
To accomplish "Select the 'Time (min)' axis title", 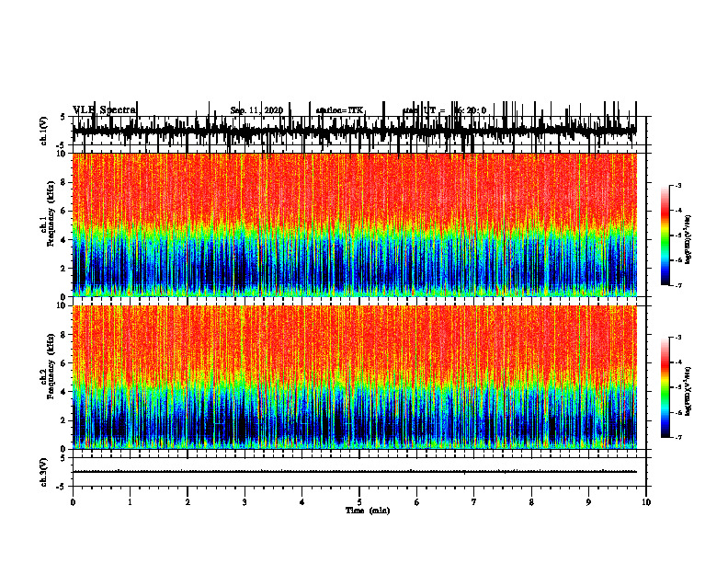I will [x=368, y=511].
